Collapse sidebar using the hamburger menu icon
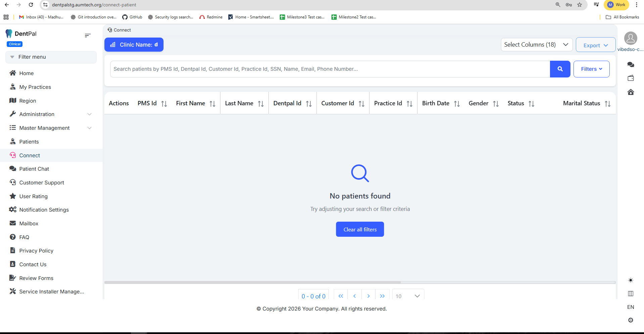Screen dimensions: 644x334 (88, 36)
